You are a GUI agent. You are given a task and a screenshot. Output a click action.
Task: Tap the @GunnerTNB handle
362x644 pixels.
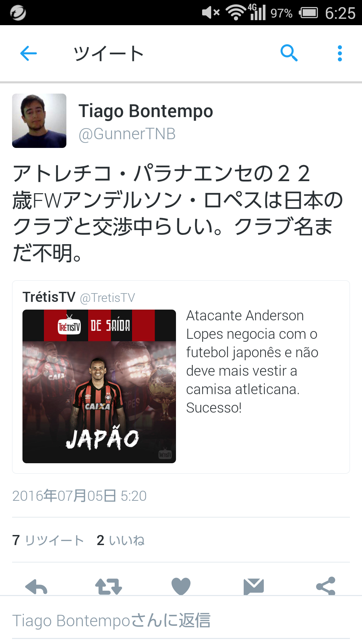(127, 134)
